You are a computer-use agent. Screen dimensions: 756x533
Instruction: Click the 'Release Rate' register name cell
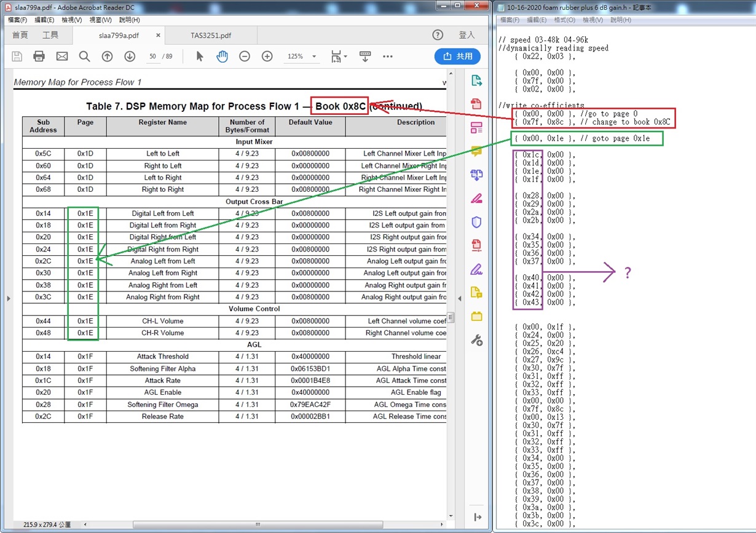[163, 417]
